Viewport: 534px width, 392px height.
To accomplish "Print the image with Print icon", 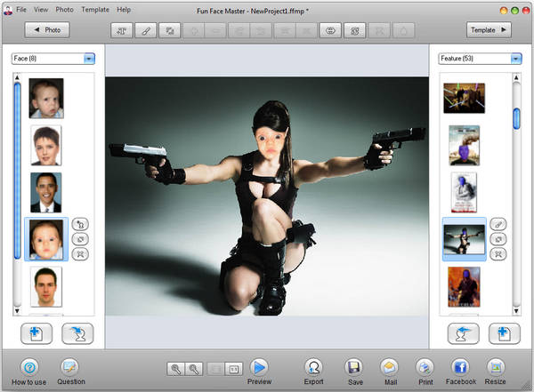I will point(425,366).
